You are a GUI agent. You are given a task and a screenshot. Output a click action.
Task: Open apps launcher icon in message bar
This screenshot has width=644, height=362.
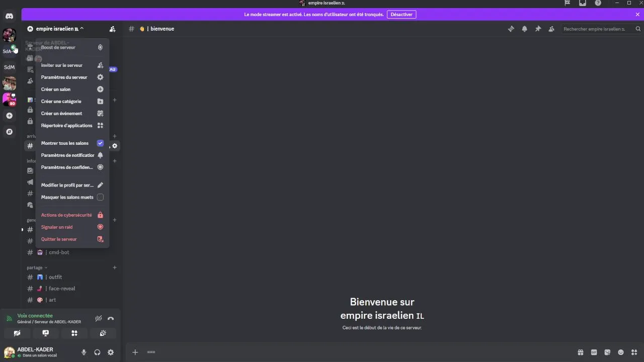tap(634, 352)
